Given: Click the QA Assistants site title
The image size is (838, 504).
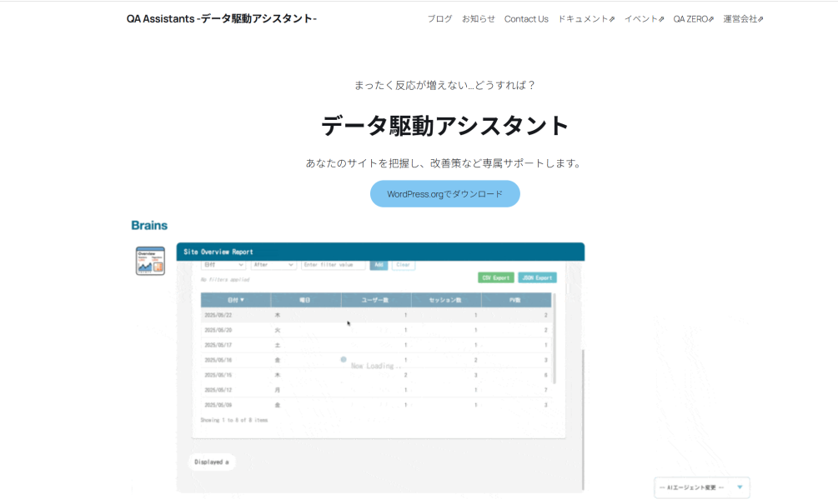Looking at the screenshot, I should [221, 18].
